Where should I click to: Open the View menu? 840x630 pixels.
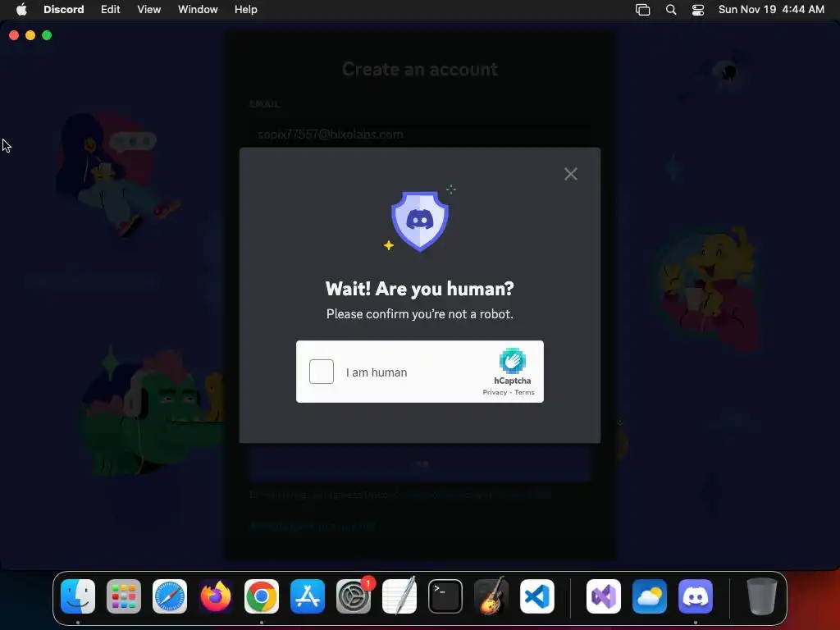tap(149, 10)
